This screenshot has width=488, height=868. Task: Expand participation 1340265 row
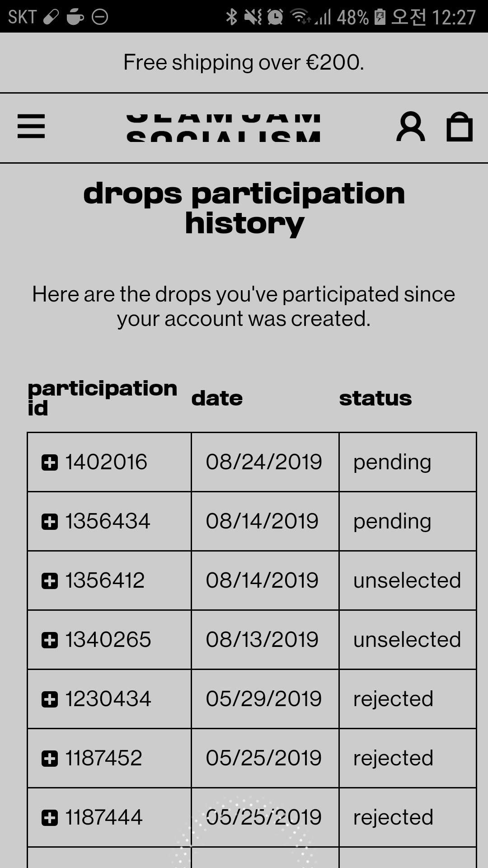[x=50, y=640]
